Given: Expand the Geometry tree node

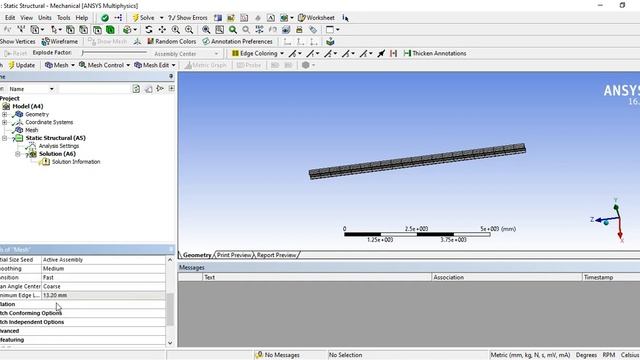Looking at the screenshot, I should 4,114.
